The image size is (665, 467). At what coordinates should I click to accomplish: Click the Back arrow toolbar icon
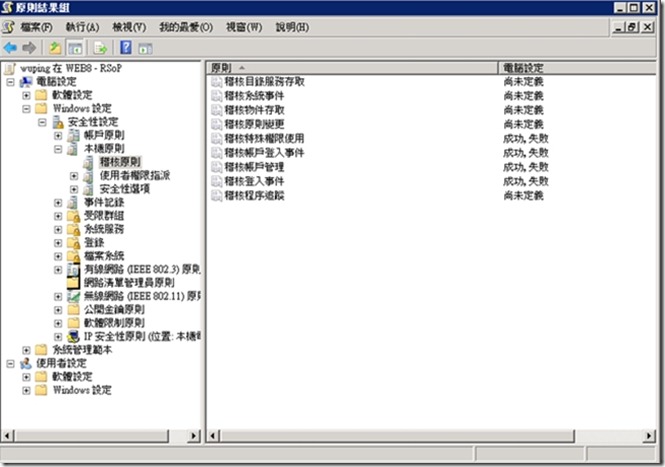(x=11, y=46)
